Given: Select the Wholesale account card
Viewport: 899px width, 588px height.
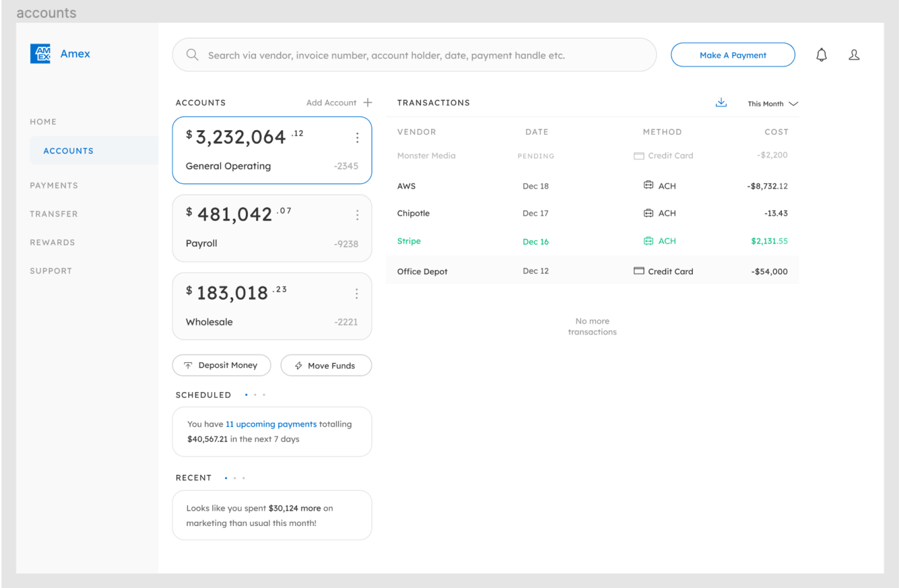Looking at the screenshot, I should (272, 306).
